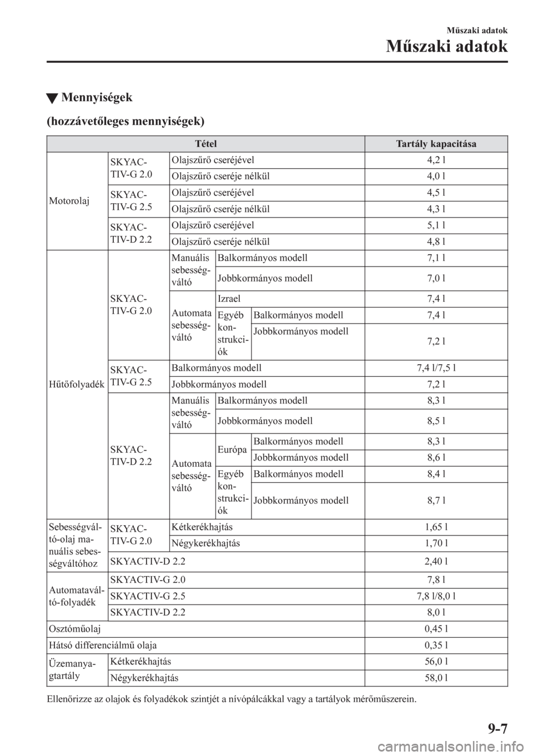The height and width of the screenshot is (756, 533).
Task: Select the "4,5 l" capacity value
Action: coord(436,193)
